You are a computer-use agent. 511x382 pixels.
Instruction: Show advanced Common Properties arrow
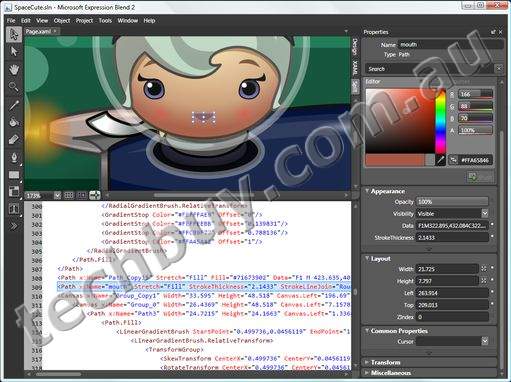(429, 353)
